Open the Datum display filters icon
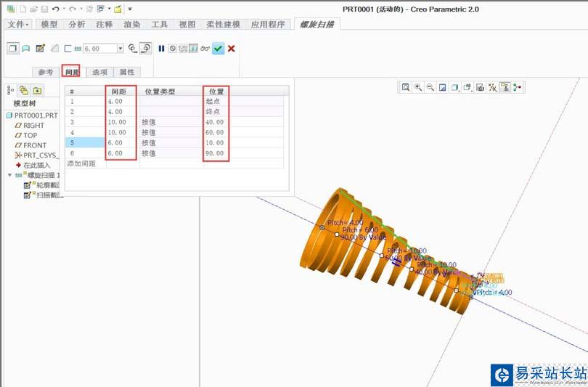 [492, 87]
